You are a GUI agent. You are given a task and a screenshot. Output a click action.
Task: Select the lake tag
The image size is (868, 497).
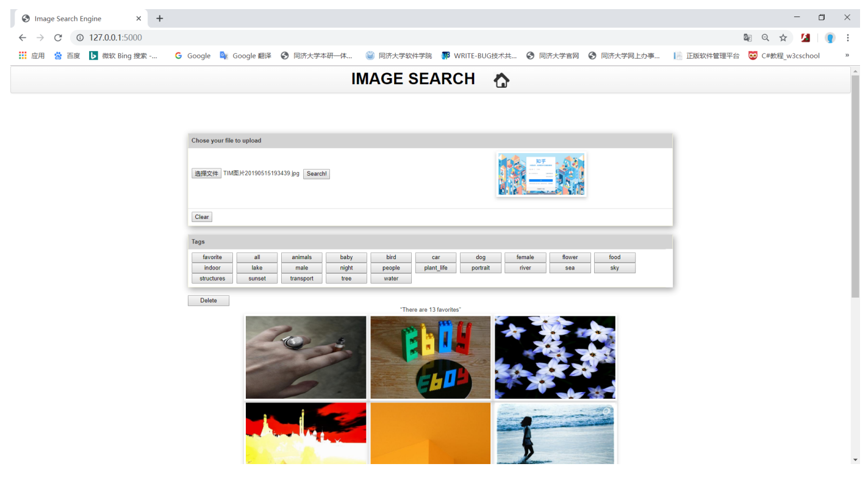coord(257,268)
